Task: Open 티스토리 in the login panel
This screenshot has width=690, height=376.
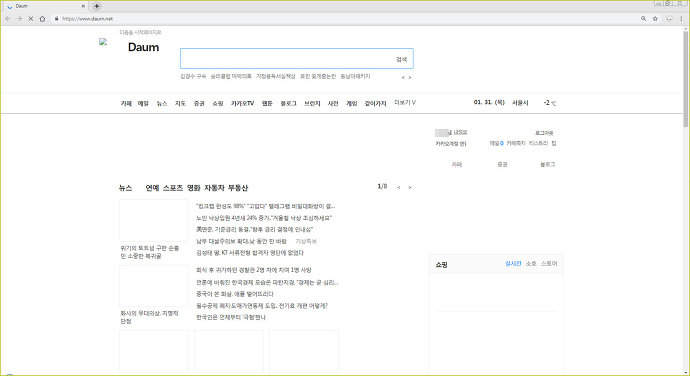Action: click(x=538, y=143)
